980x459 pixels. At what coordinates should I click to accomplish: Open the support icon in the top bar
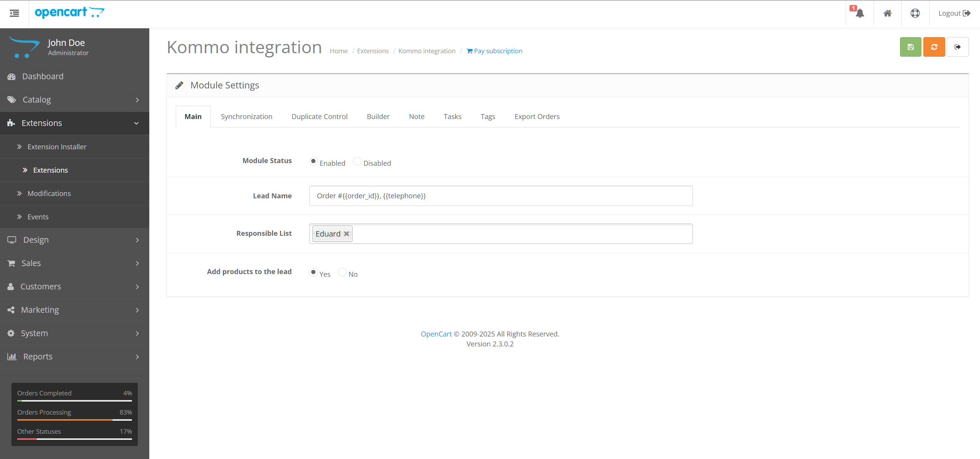point(915,13)
